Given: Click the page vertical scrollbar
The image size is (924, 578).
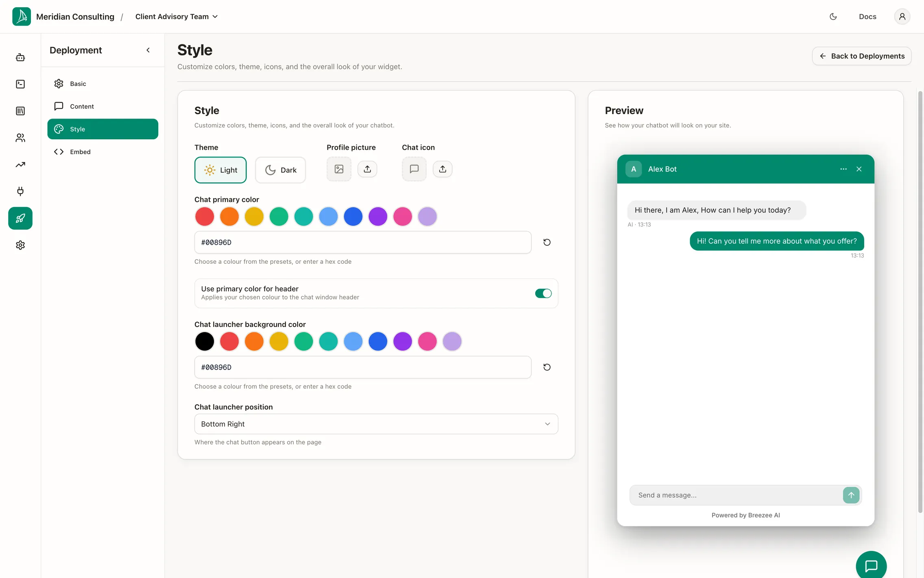Looking at the screenshot, I should [x=920, y=302].
